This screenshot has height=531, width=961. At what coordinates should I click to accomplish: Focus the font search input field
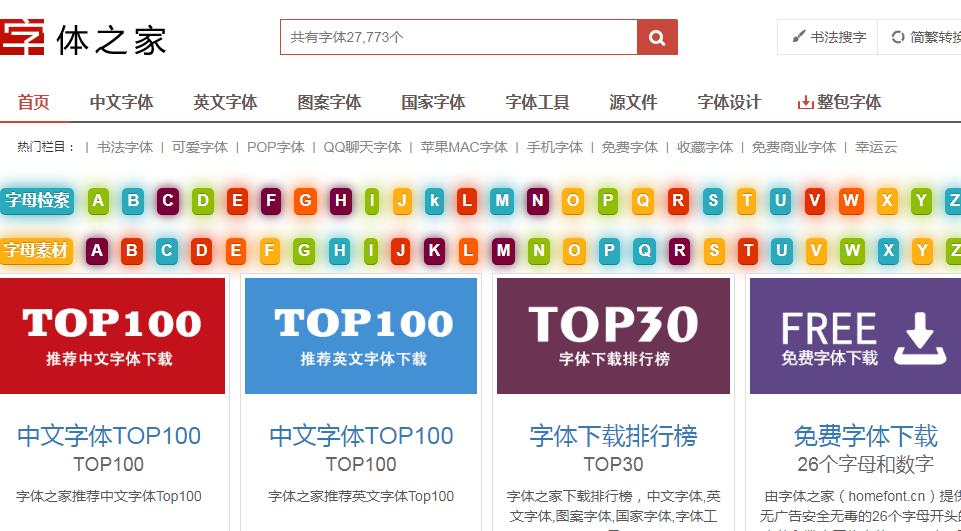click(458, 38)
